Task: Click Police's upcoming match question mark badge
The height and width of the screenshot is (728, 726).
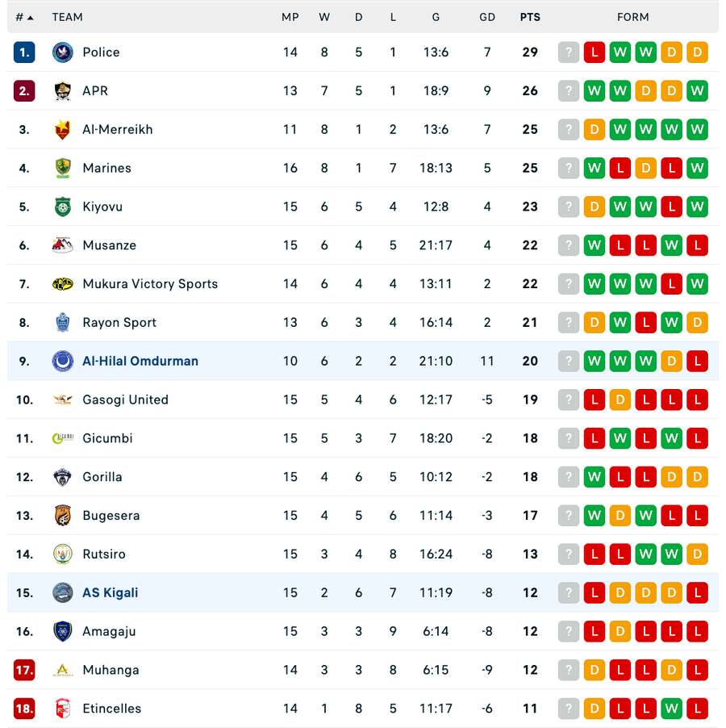Action: (x=569, y=52)
